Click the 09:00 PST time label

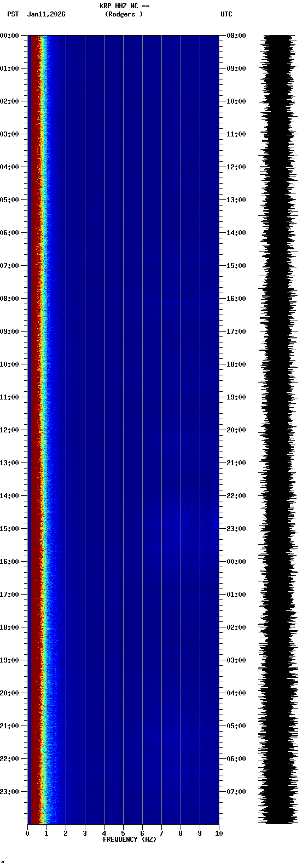click(9, 332)
